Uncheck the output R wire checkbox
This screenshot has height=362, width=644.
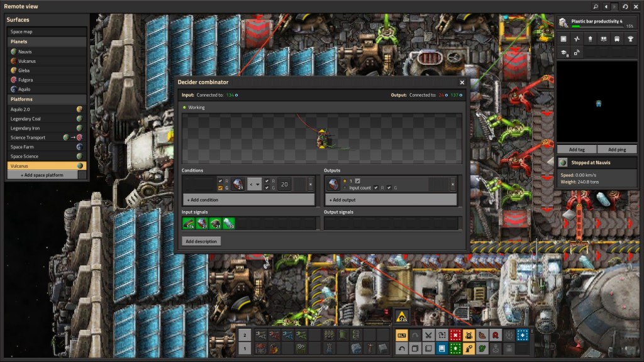tap(376, 187)
